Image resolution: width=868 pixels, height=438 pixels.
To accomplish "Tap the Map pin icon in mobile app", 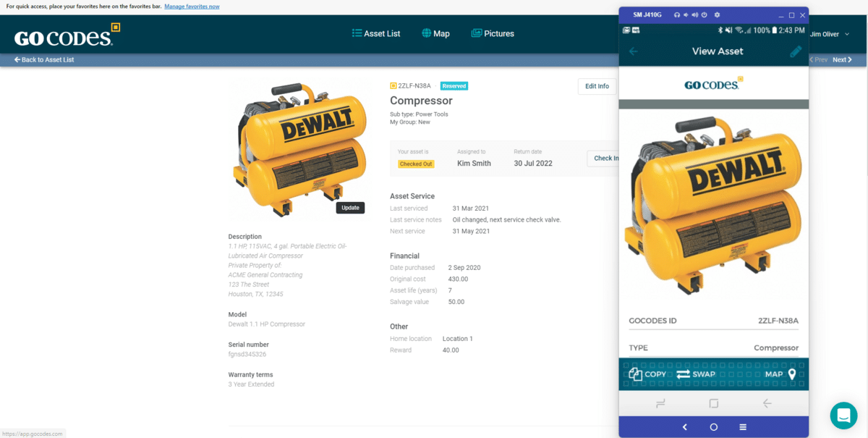I will point(792,374).
